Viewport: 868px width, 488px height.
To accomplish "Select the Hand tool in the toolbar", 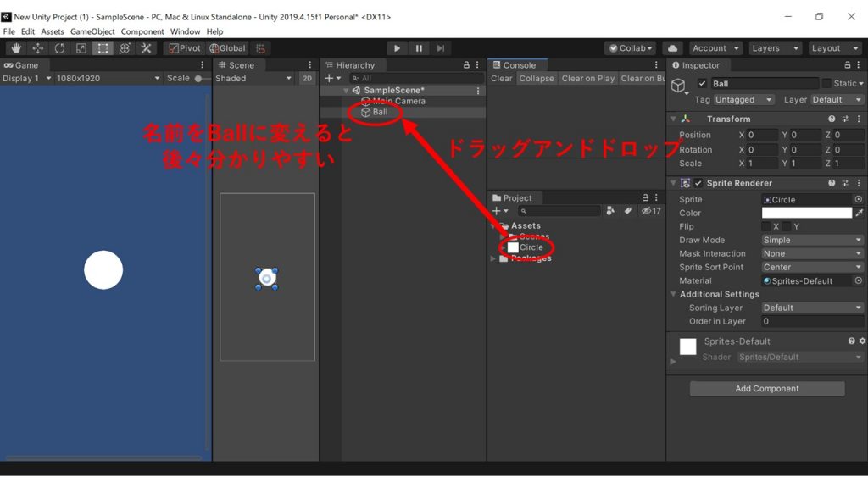I will coord(15,48).
